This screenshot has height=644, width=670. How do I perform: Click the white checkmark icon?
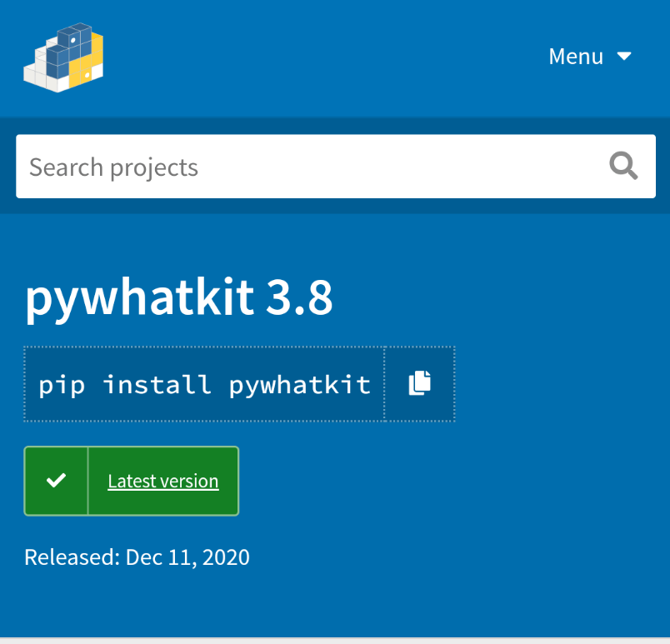[x=56, y=481]
